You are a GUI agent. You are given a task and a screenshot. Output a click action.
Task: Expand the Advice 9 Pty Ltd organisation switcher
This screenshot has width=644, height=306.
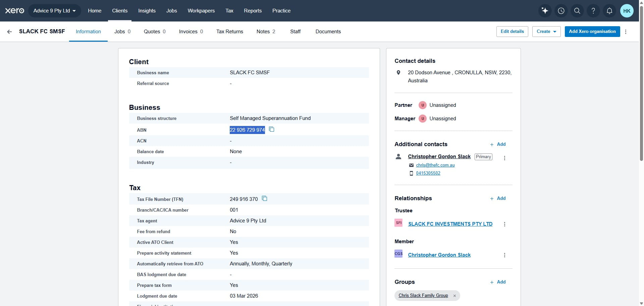[55, 11]
